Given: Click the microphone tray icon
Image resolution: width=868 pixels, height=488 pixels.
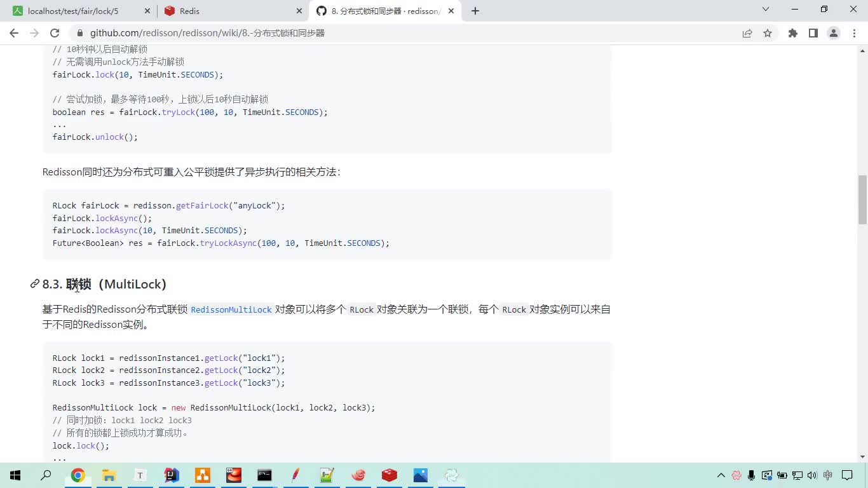Looking at the screenshot, I should point(752,475).
